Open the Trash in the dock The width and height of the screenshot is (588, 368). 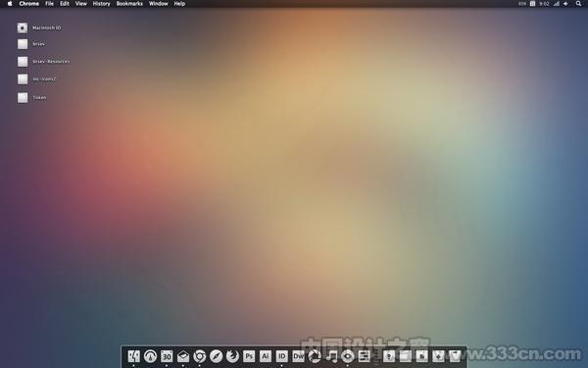[455, 356]
